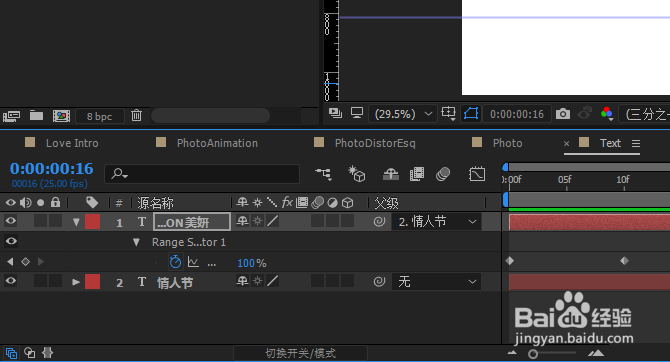Toggle hide shy layers icon in timeline toolbar
670x362 pixels.
coord(391,174)
